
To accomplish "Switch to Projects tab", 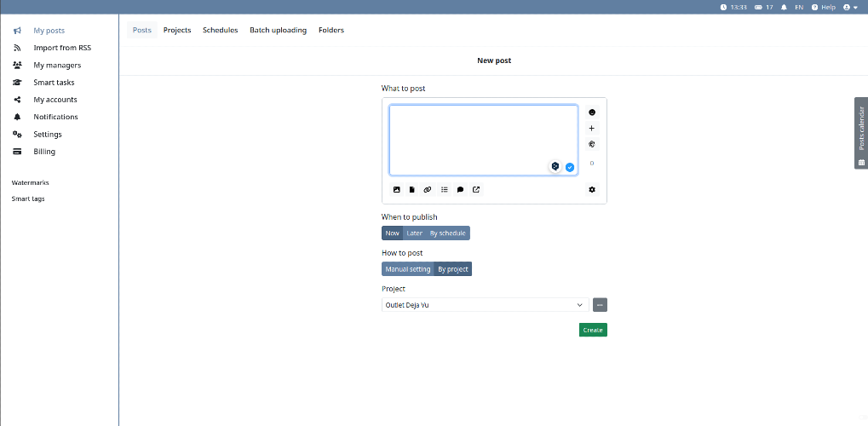I will click(x=177, y=30).
